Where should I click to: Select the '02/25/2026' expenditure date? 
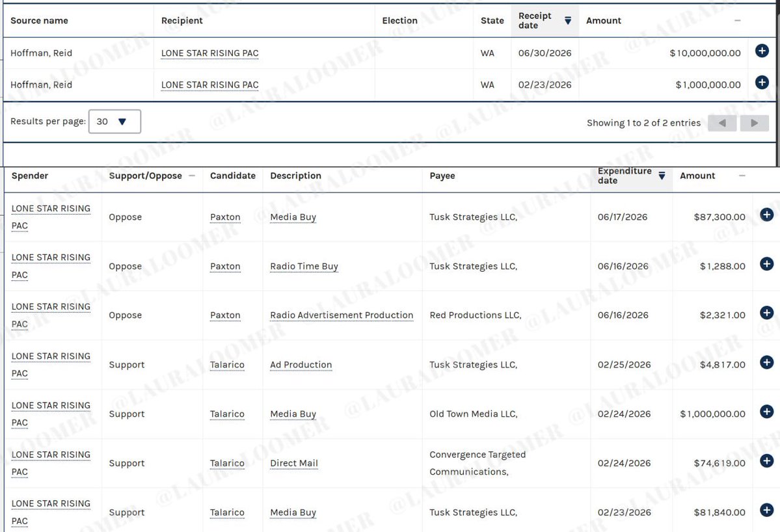click(624, 364)
